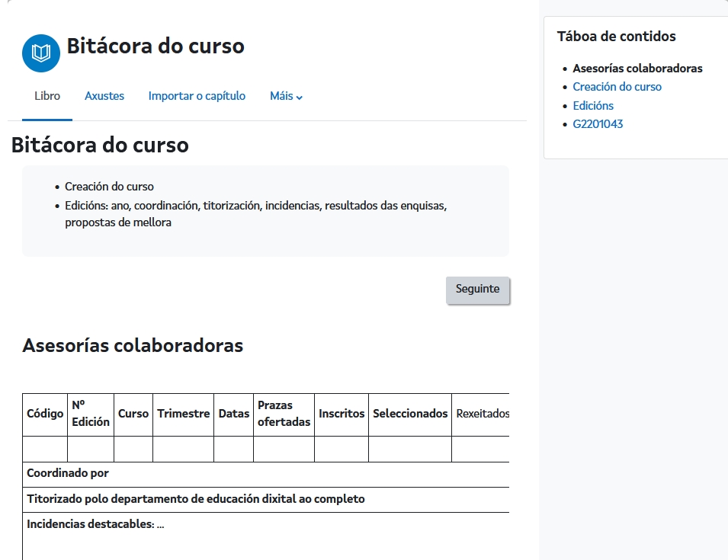Open Creación do curso link in table of contents
This screenshot has height=560, width=728.
click(x=617, y=87)
